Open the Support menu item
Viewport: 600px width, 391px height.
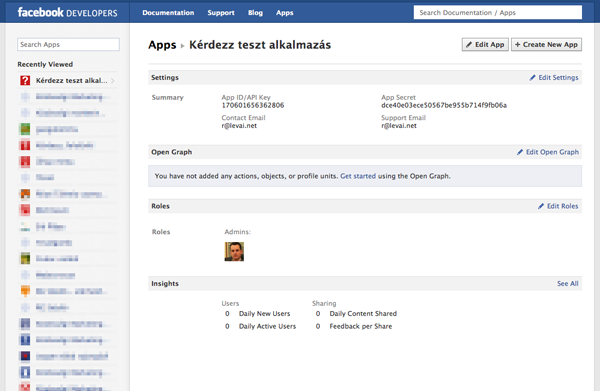(221, 13)
